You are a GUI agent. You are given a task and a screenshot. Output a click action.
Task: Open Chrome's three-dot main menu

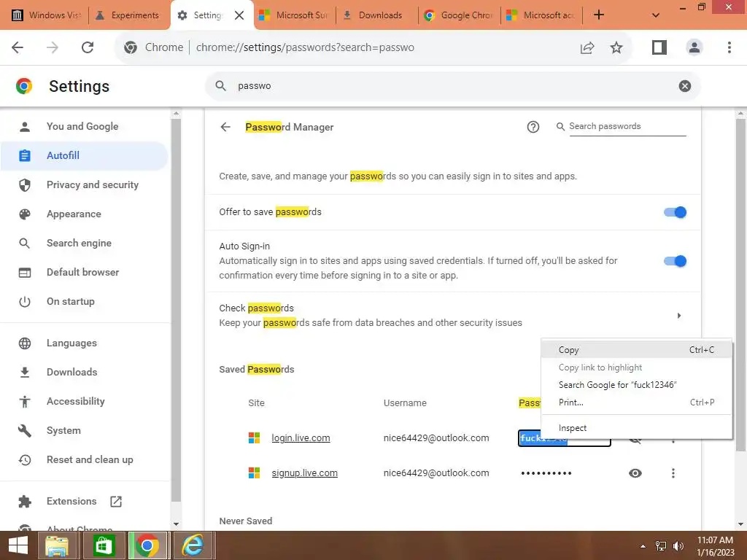729,47
